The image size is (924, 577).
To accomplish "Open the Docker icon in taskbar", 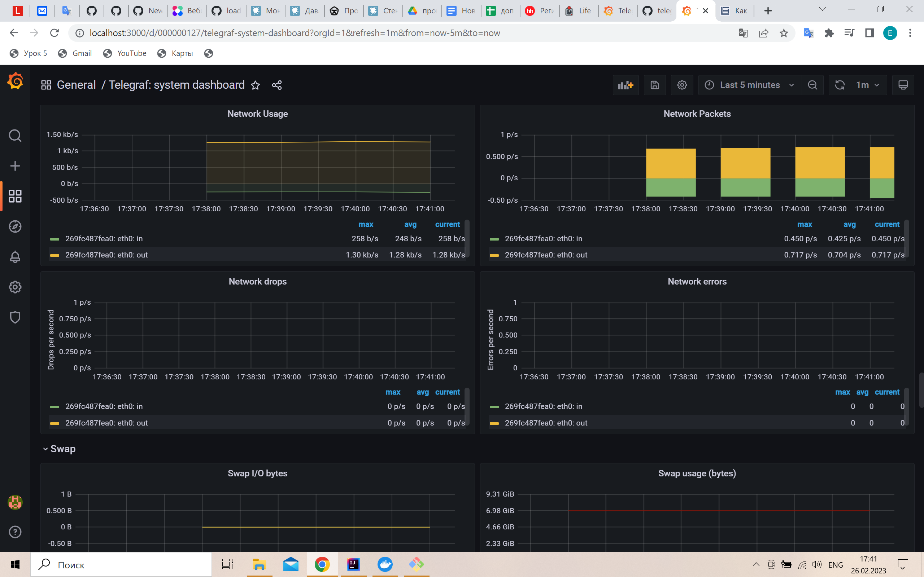I will tap(385, 564).
